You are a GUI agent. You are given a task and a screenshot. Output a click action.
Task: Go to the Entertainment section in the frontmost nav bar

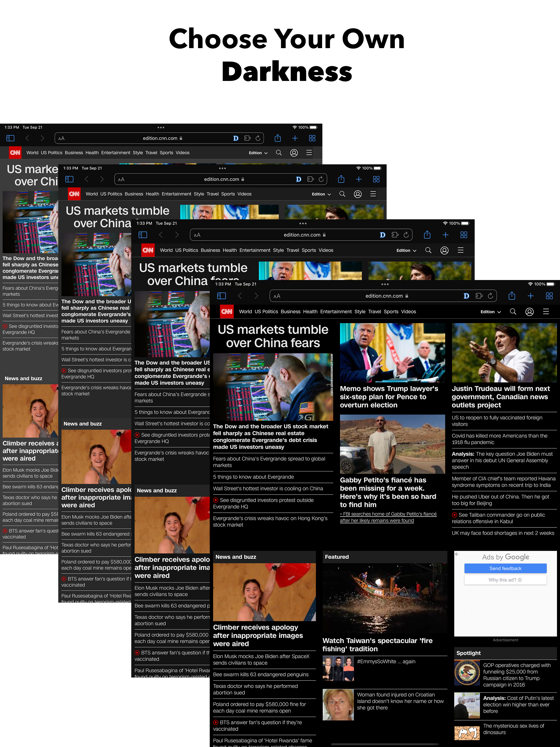336,311
